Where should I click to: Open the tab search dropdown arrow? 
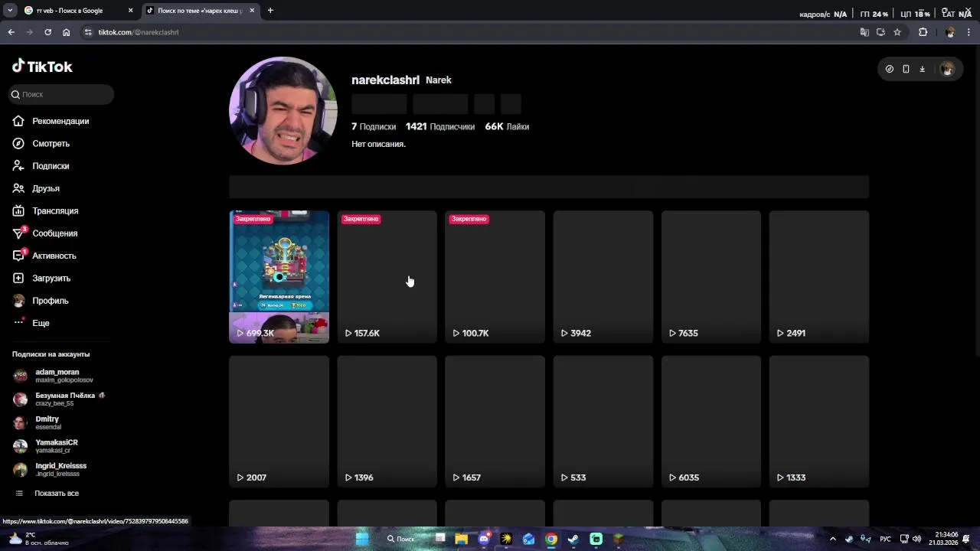[x=10, y=11]
